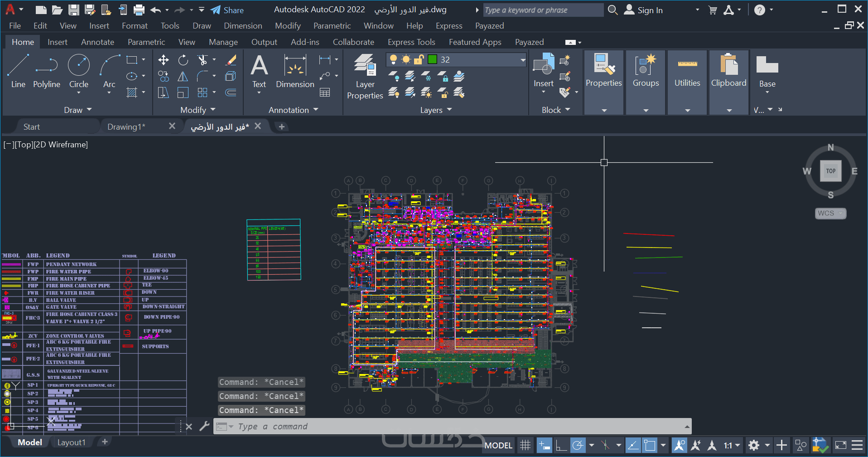The width and height of the screenshot is (868, 457).
Task: Click the green layer color swatch
Action: 433,59
